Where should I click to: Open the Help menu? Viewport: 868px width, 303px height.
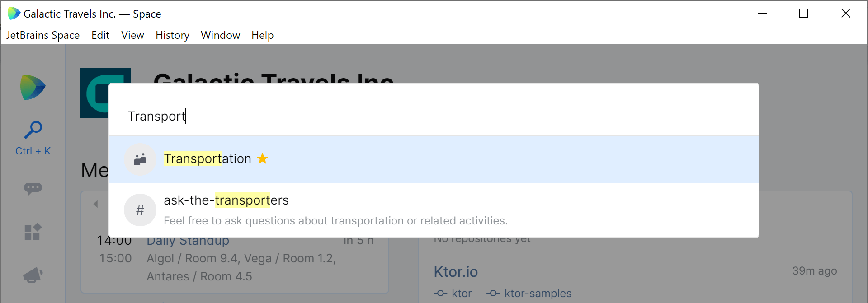pyautogui.click(x=263, y=35)
